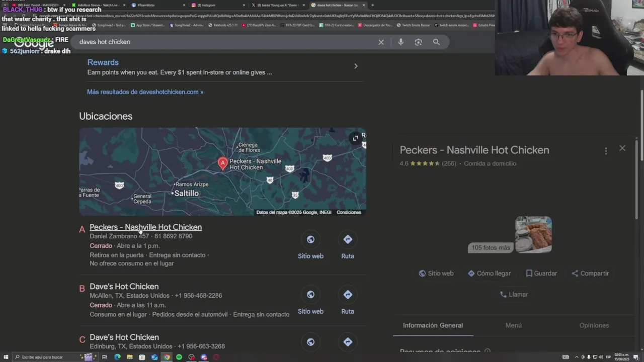The width and height of the screenshot is (644, 362).
Task: Open the FIFA 23 Card creator bookmark
Action: coord(337,25)
